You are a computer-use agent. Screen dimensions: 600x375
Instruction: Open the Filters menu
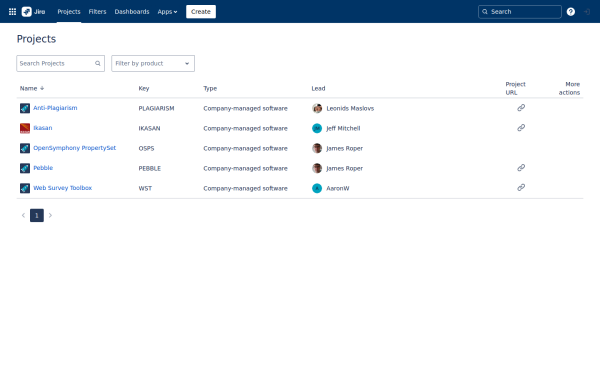point(97,11)
